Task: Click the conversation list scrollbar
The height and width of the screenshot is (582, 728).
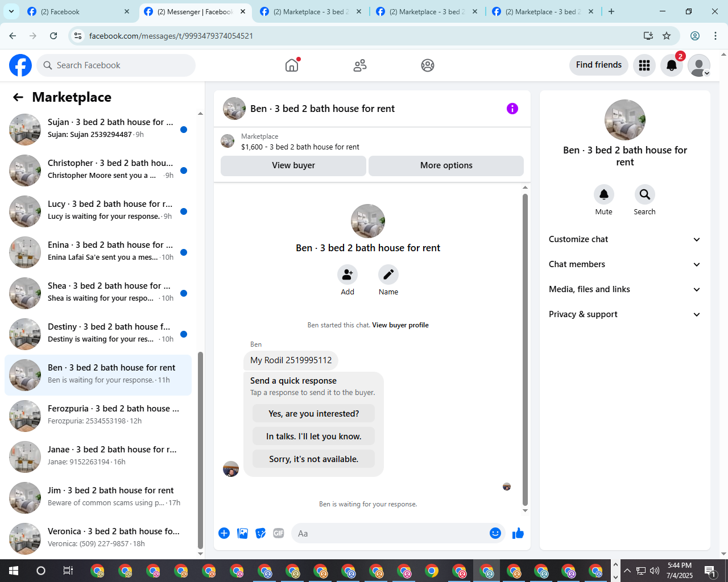Action: tap(200, 449)
